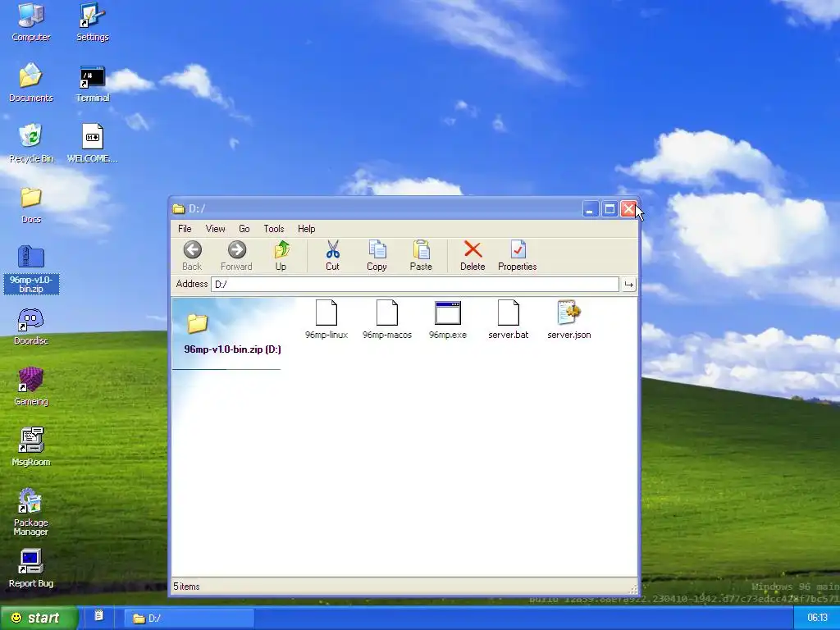
Task: Click the Computer desktop icon
Action: (x=31, y=22)
